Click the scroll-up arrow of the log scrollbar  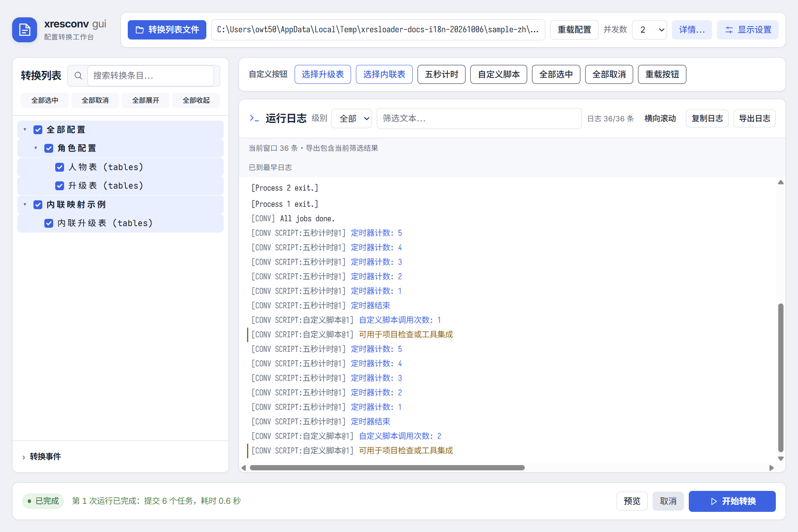pyautogui.click(x=781, y=183)
